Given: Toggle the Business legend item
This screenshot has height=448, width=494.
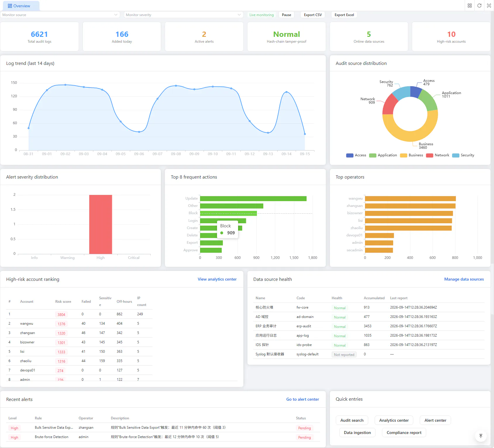Looking at the screenshot, I should pyautogui.click(x=412, y=155).
